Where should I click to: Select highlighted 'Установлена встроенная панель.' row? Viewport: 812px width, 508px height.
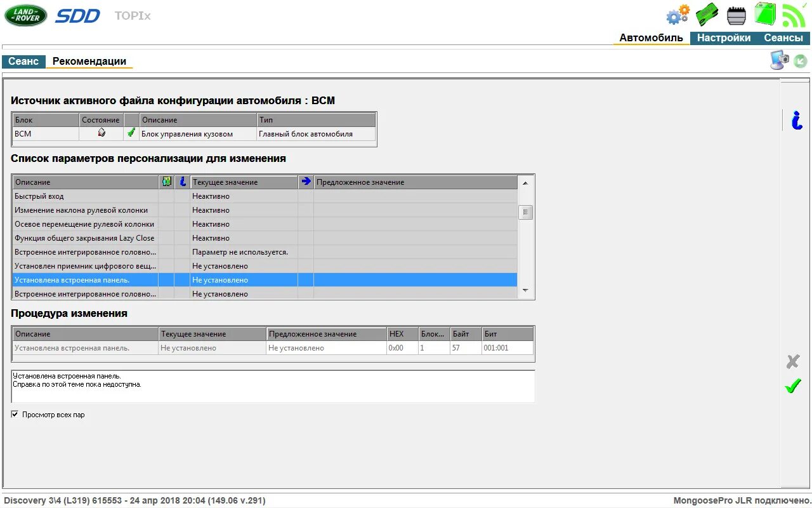(x=265, y=280)
